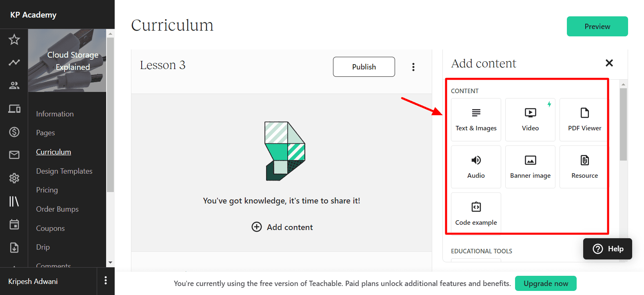
Task: Open the envelope emails icon in sidebar
Action: (x=14, y=155)
